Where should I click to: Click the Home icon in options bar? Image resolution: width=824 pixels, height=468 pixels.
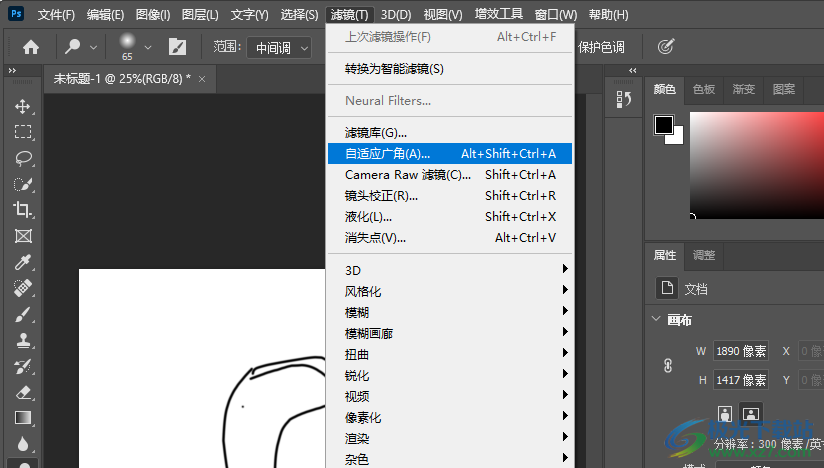click(x=30, y=48)
